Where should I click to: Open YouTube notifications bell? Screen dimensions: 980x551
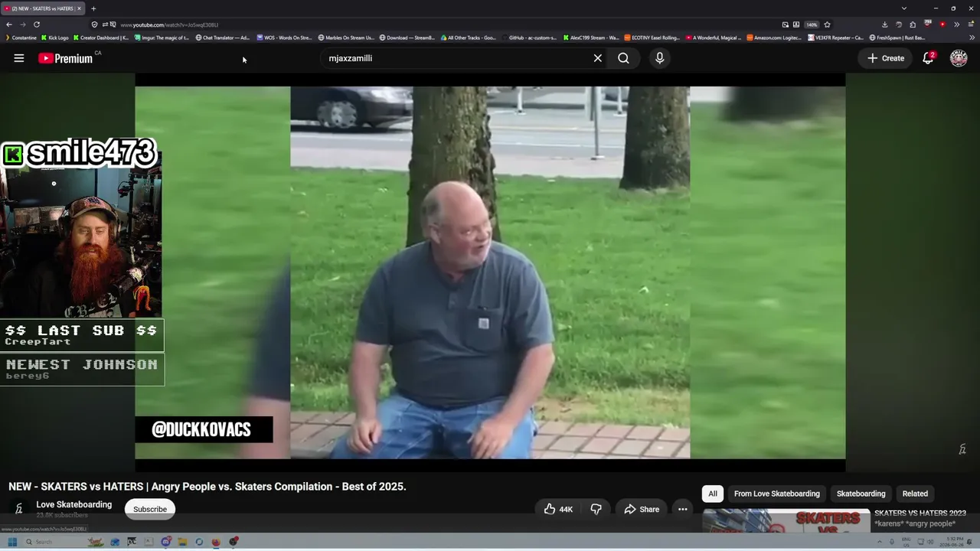point(928,58)
